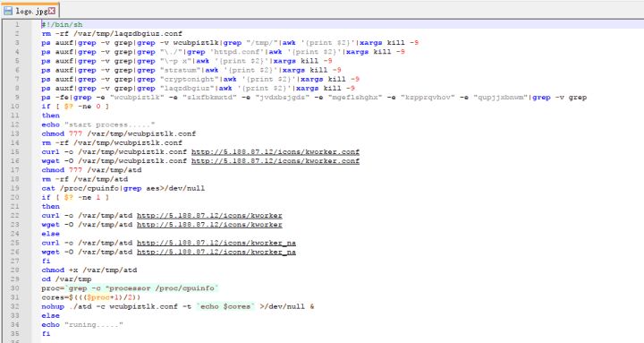Close the logo.jpg tab with its red X

click(52, 10)
